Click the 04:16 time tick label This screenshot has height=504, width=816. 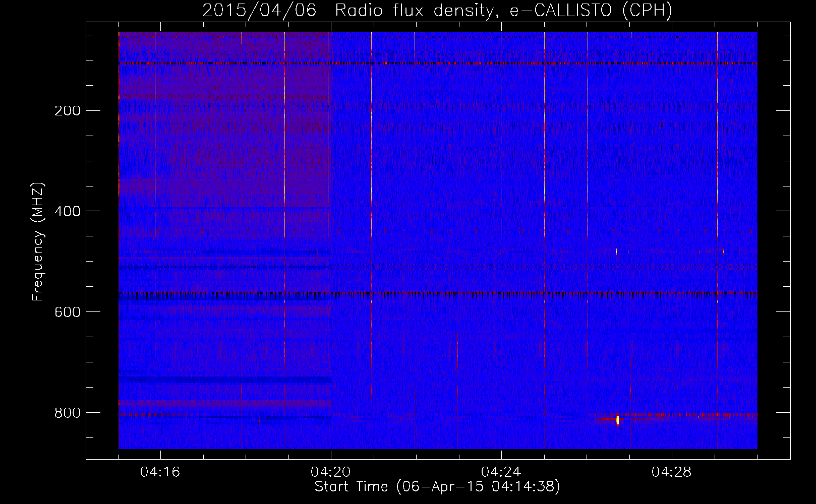pyautogui.click(x=160, y=472)
